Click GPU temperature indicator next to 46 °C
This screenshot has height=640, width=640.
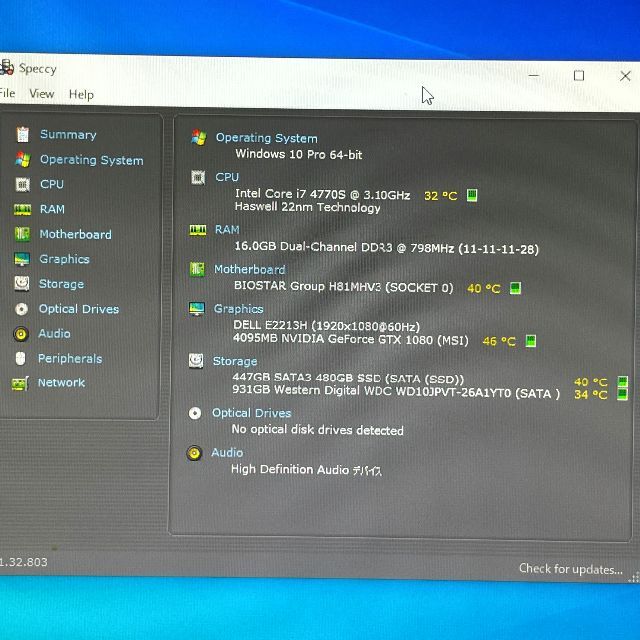pyautogui.click(x=531, y=340)
